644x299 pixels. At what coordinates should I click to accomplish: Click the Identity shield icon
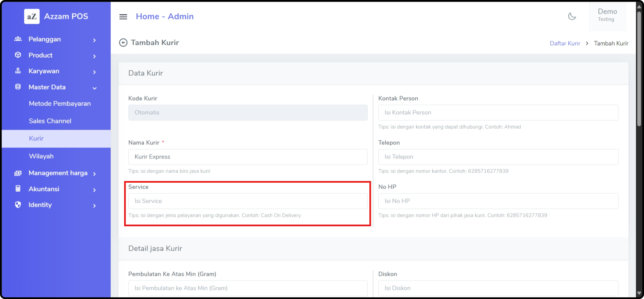coord(18,205)
